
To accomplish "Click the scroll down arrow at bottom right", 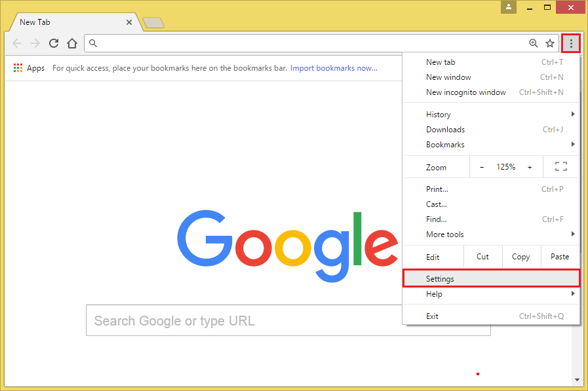I will pos(577,380).
